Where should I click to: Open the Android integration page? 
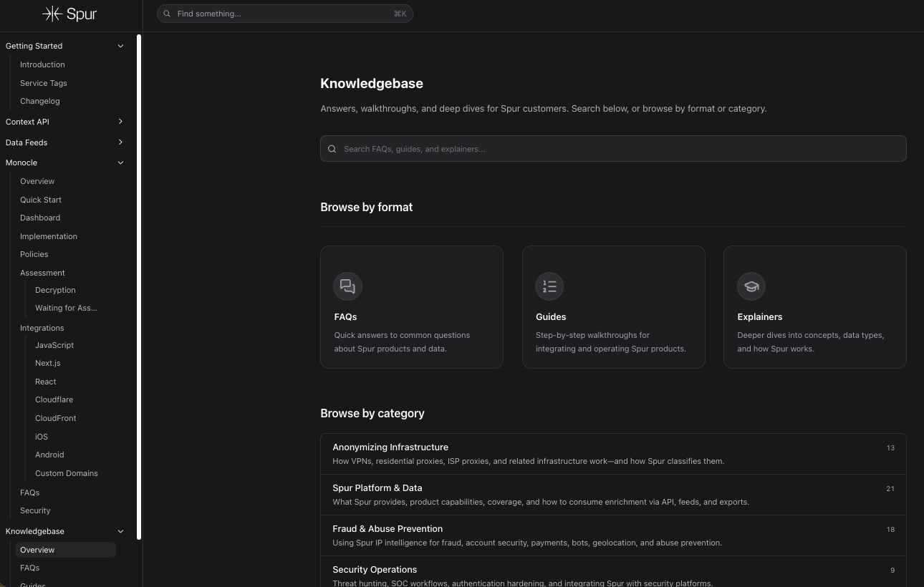[49, 455]
